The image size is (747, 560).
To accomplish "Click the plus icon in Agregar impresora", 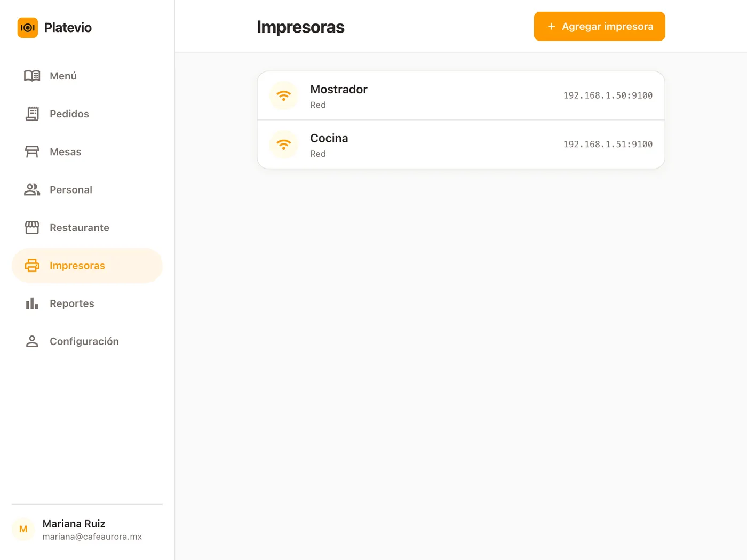I will coord(552,26).
